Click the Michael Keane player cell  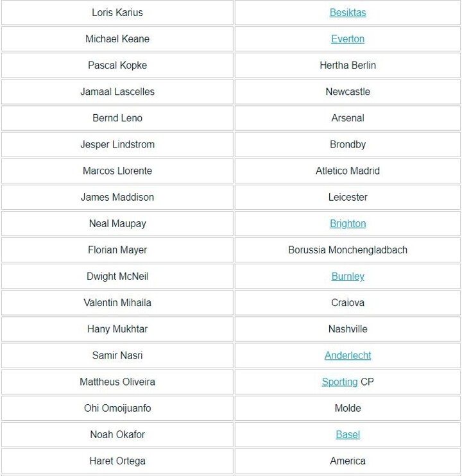pyautogui.click(x=117, y=39)
